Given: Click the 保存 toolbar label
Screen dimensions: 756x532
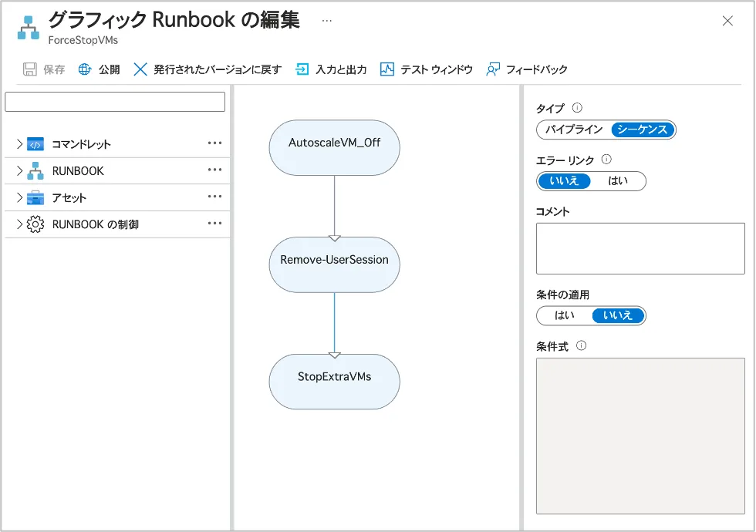Looking at the screenshot, I should 54,70.
